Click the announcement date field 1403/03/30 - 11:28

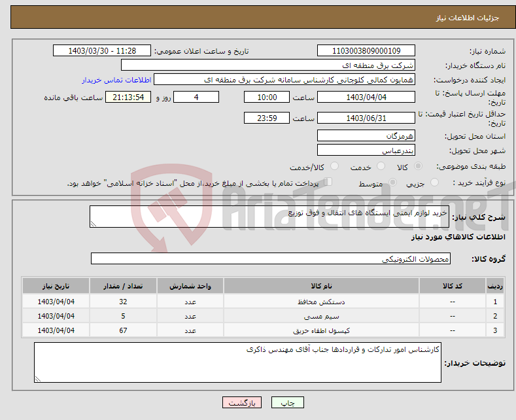102,50
